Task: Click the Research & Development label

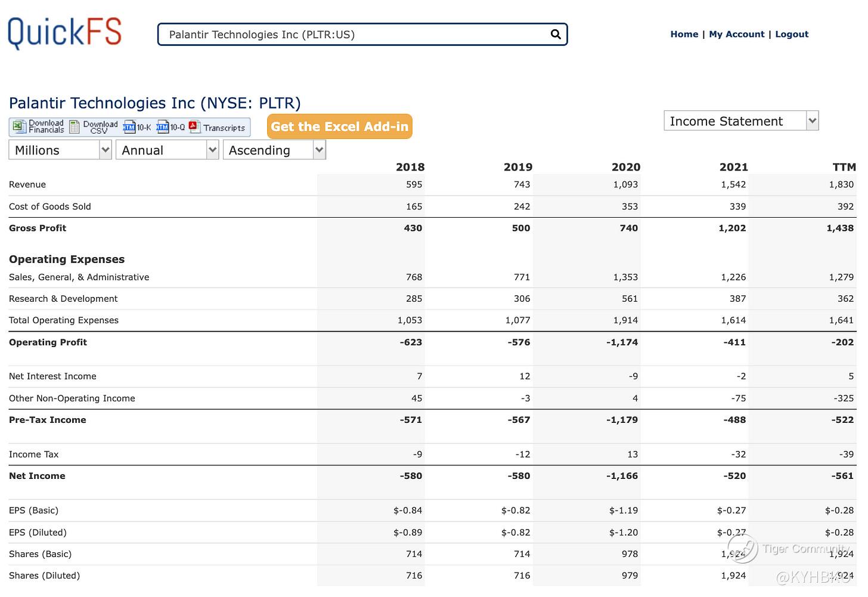Action: click(63, 299)
